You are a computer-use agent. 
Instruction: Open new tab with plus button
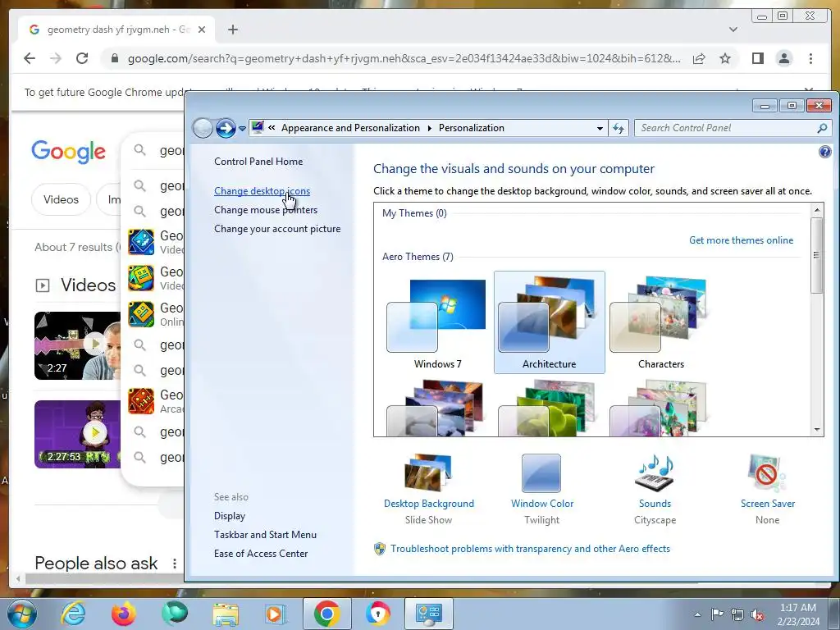232,30
